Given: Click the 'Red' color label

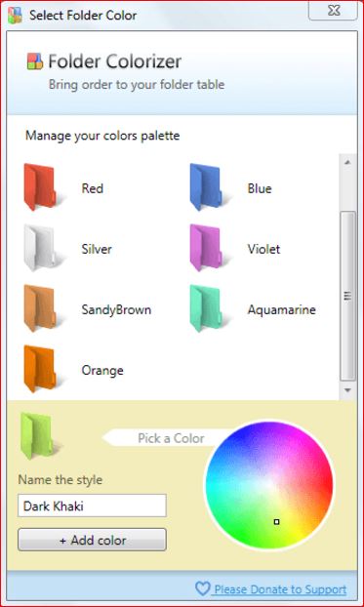Looking at the screenshot, I should 92,188.
